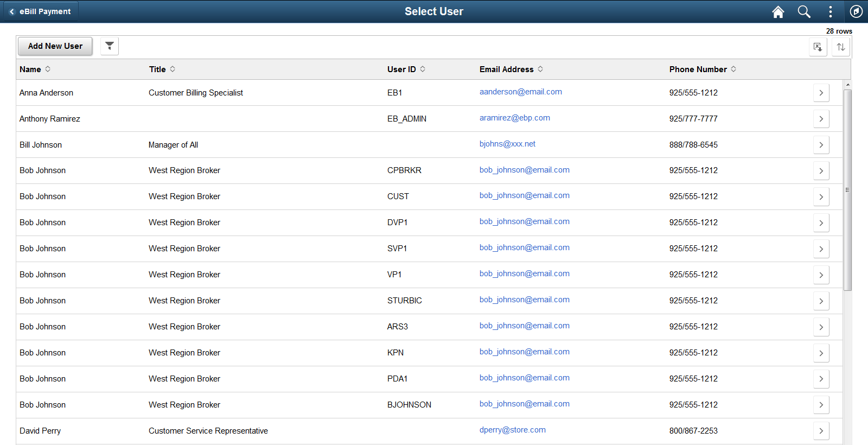Open details arrow for user DVP1
868x445 pixels.
click(821, 223)
